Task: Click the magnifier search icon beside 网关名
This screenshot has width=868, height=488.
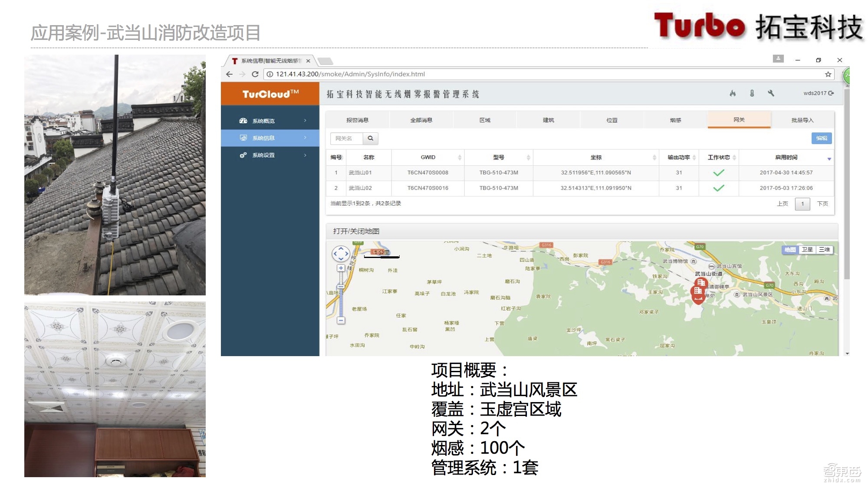Action: point(371,138)
